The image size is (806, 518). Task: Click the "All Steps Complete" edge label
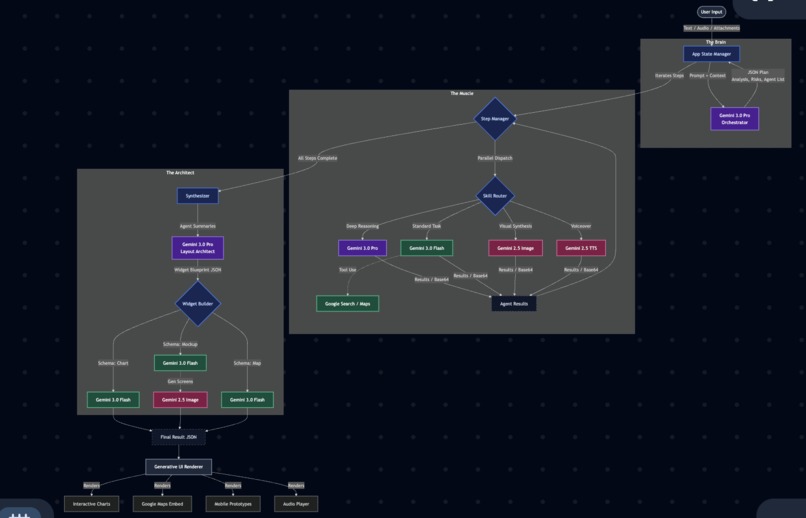click(317, 158)
